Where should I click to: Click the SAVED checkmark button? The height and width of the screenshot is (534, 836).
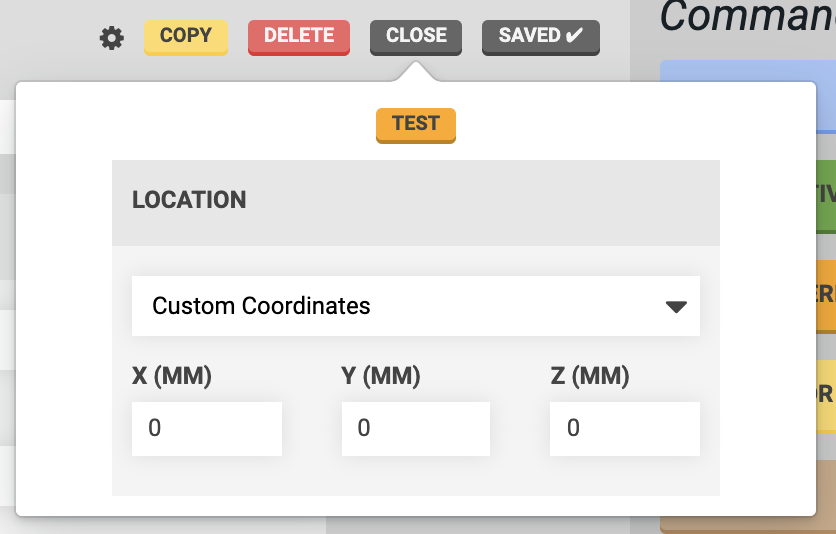541,36
